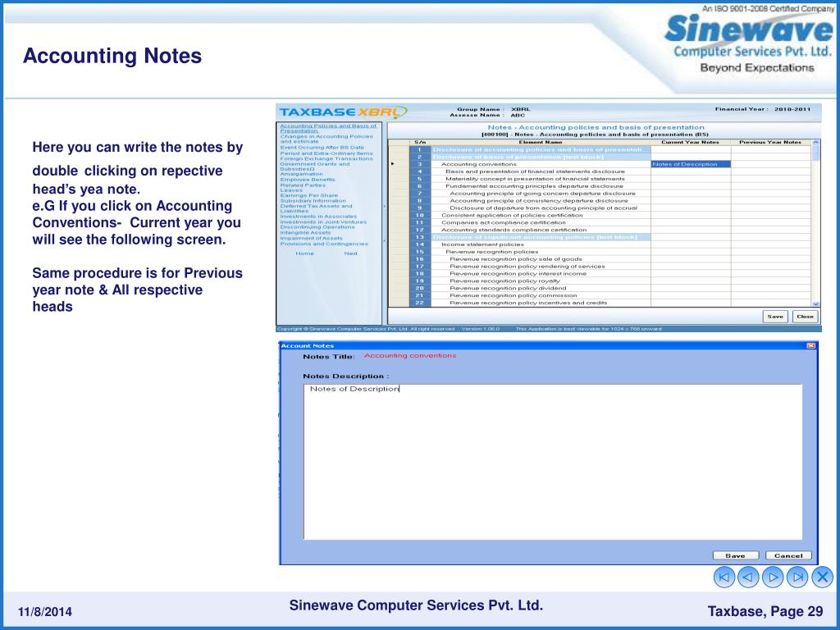Screen dimensions: 840x630
Task: Select row 'Accounting principle of going concern departure disclosure'
Action: click(x=543, y=194)
